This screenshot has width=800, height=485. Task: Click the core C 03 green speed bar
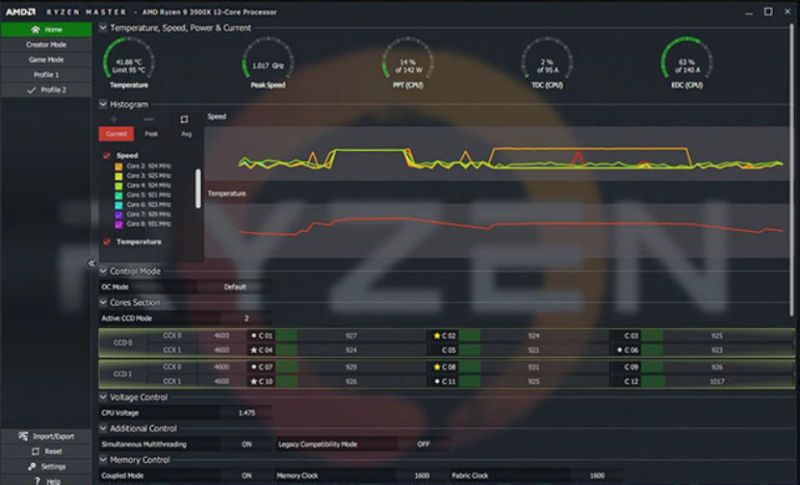tap(652, 336)
